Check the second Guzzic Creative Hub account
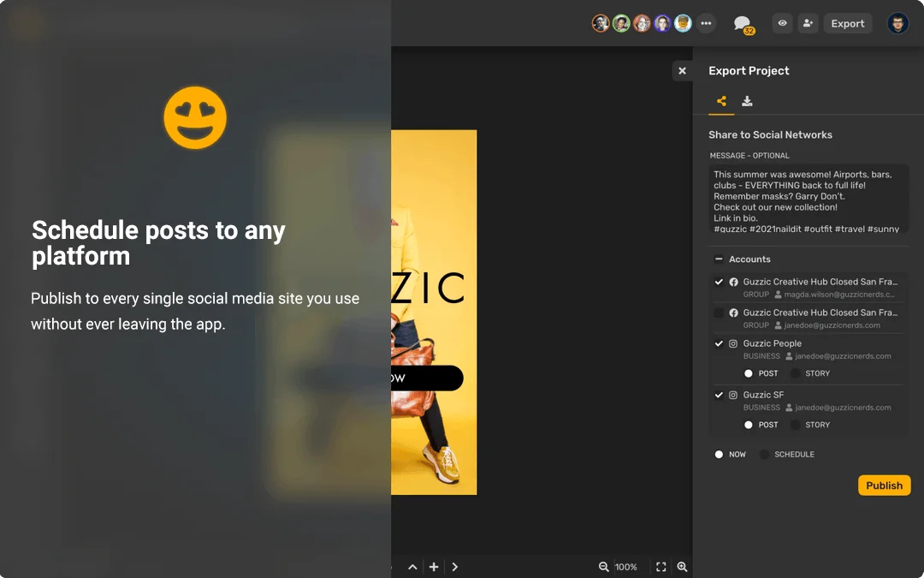The height and width of the screenshot is (578, 924). [719, 313]
